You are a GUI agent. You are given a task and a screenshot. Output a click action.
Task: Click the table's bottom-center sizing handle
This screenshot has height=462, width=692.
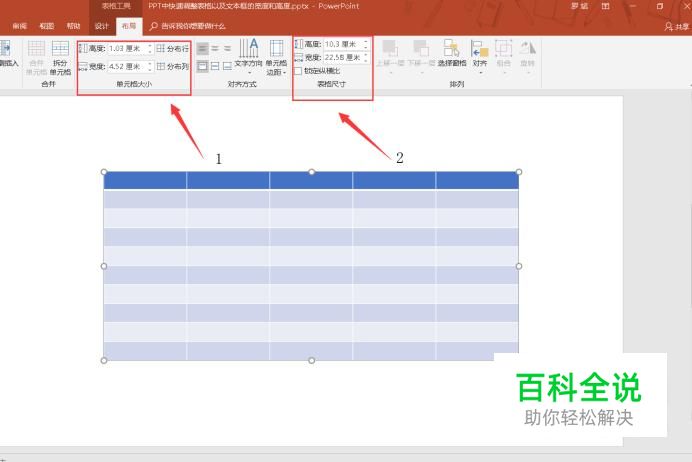tap(312, 361)
